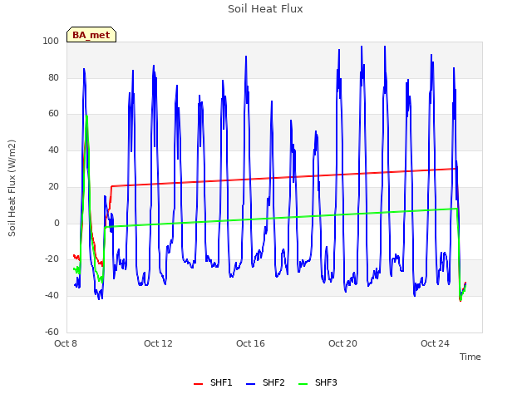Click the -60 y-axis tick label

(52, 332)
